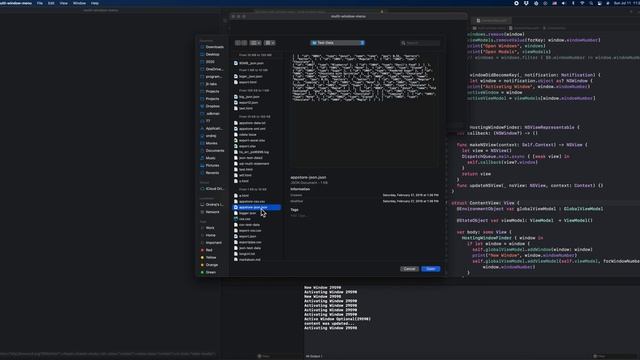The width and height of the screenshot is (640, 360).
Task: Open Downloads folder in dialog sidebar
Action: tap(212, 47)
